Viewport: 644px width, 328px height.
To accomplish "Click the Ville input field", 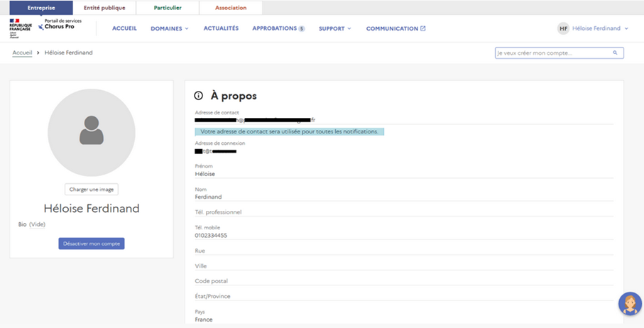I will (x=403, y=266).
